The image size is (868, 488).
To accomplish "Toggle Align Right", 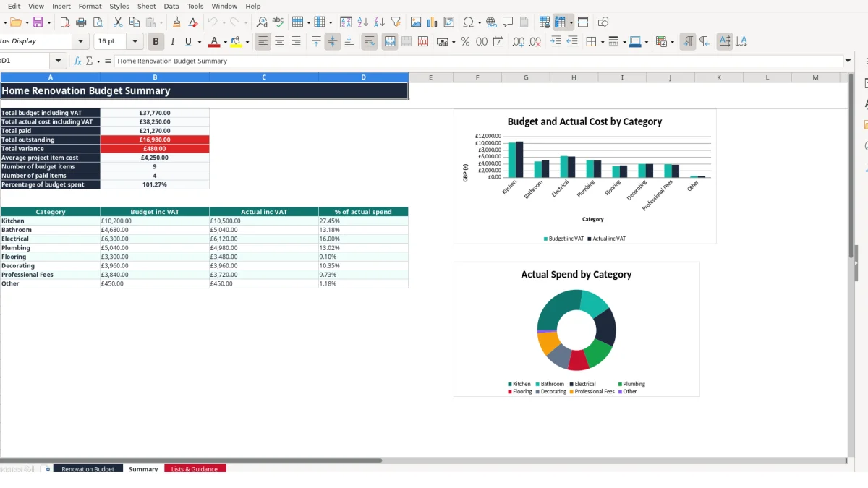I will click(x=296, y=42).
